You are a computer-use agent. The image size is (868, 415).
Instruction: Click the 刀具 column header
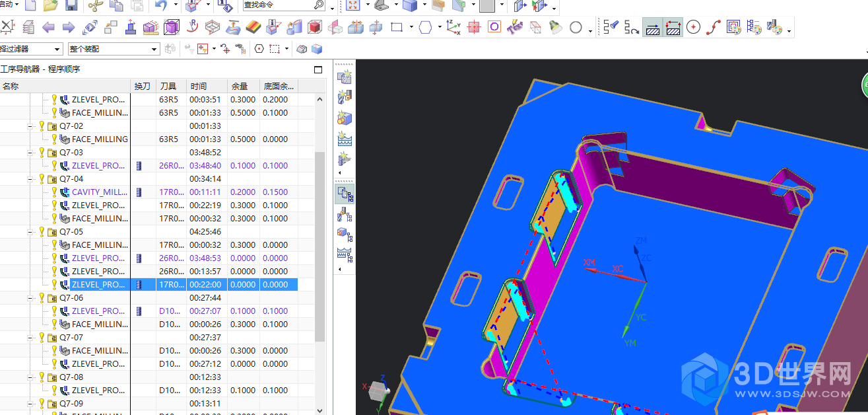(x=168, y=86)
